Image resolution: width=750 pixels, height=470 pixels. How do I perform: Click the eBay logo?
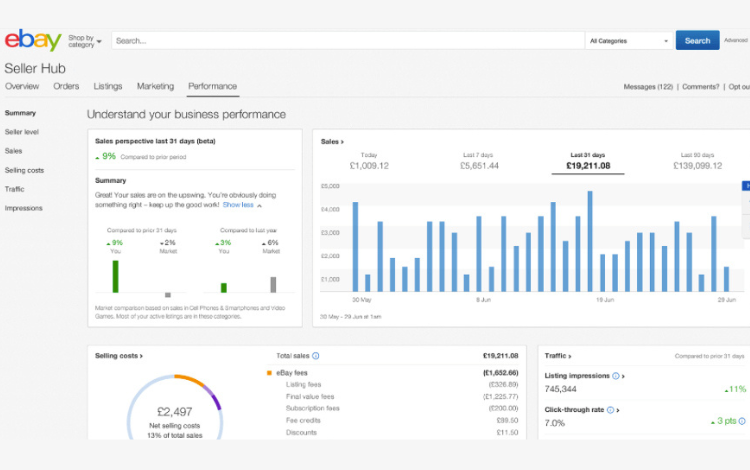click(32, 41)
